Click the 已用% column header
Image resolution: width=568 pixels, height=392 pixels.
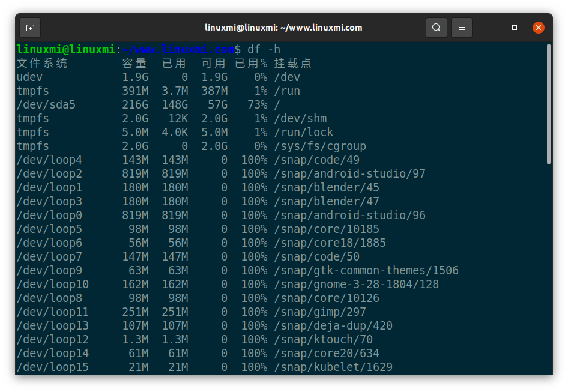point(251,64)
